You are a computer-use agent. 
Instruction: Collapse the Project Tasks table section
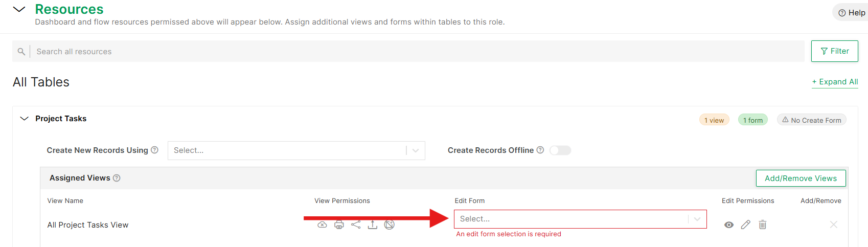24,119
